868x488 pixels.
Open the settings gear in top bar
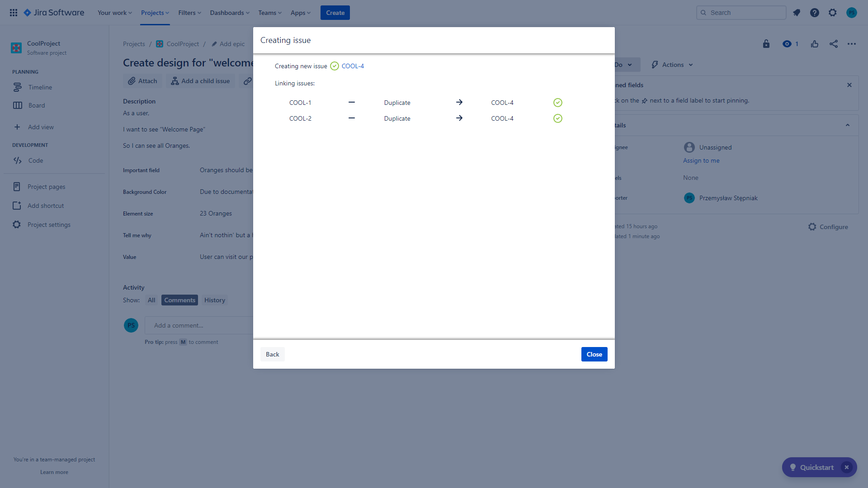click(x=833, y=13)
